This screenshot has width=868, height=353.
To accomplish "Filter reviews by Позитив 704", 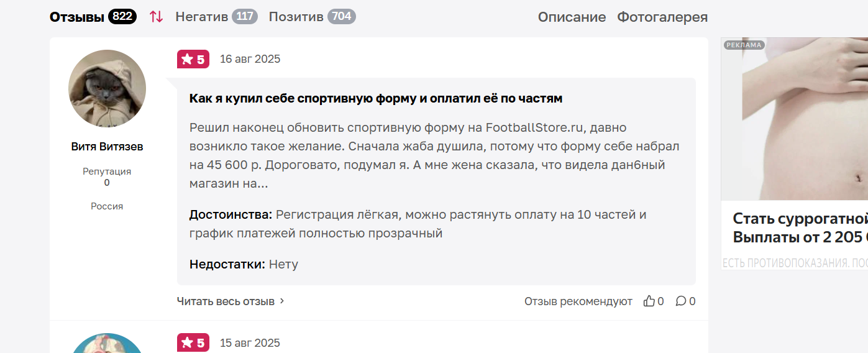I will [x=312, y=17].
